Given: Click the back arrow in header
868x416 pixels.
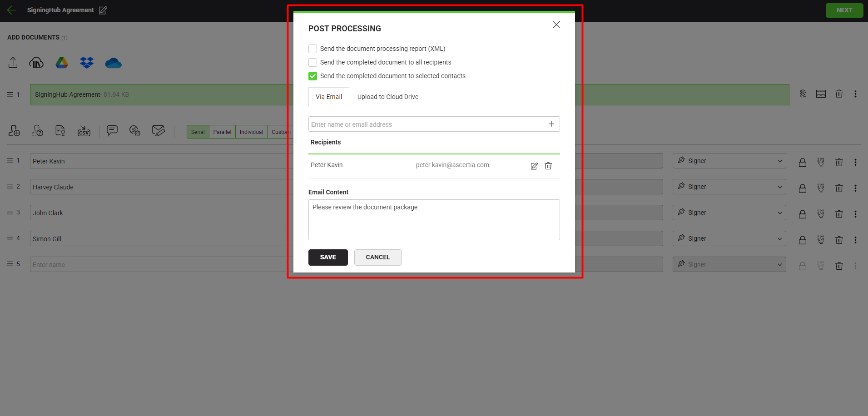Looking at the screenshot, I should pyautogui.click(x=11, y=10).
